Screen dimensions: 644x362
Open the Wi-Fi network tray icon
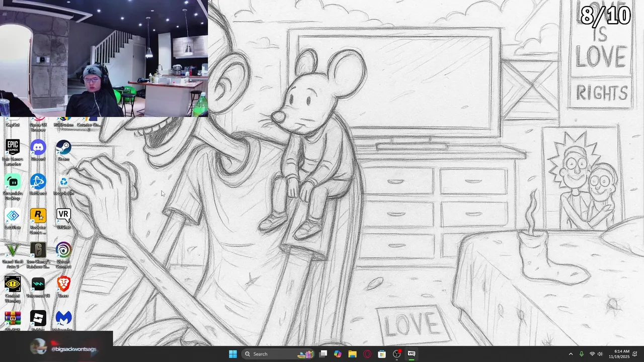point(592,354)
